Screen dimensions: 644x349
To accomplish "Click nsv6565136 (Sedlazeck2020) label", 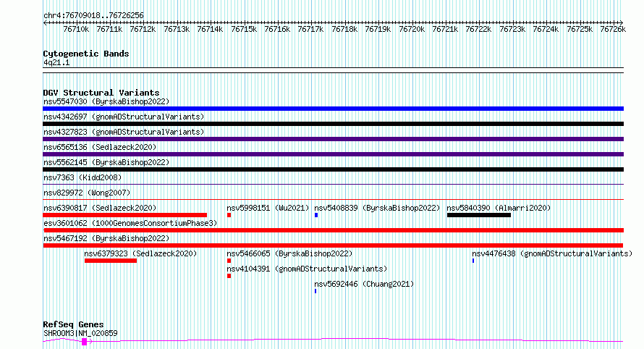I will tap(100, 147).
